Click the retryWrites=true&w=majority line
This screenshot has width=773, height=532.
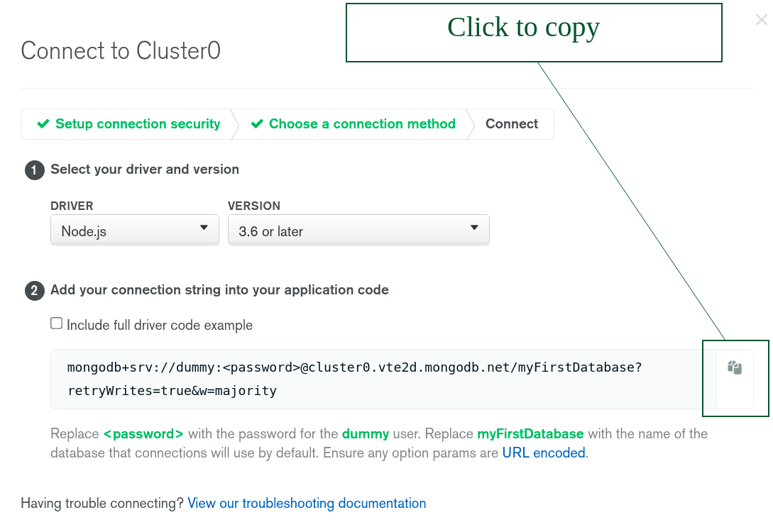coord(172,391)
